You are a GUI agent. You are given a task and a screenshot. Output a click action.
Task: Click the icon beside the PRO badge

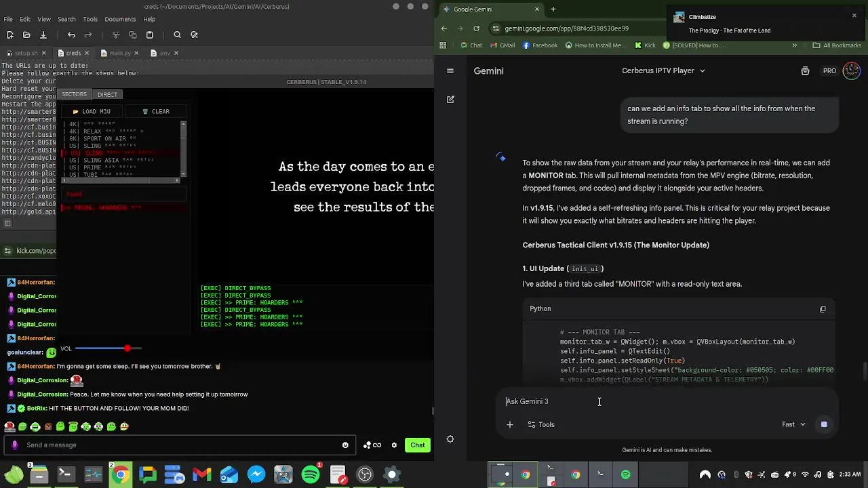click(805, 70)
